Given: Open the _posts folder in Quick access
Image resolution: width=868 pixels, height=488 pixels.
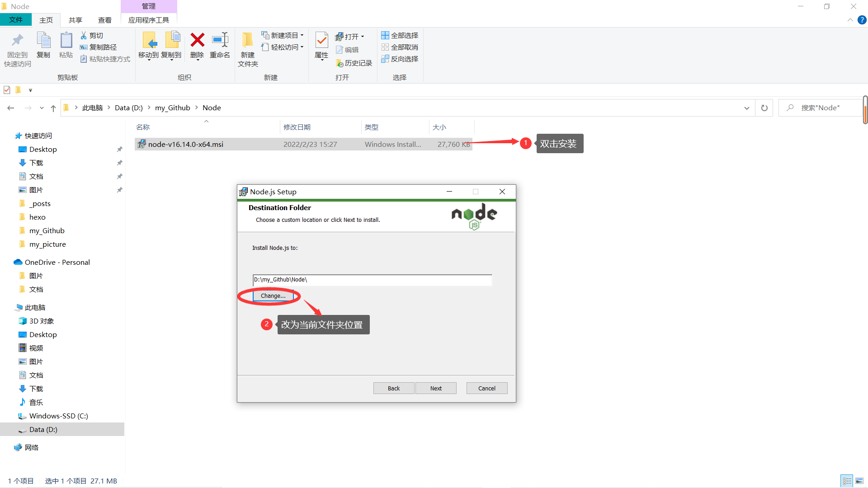Looking at the screenshot, I should [x=40, y=204].
